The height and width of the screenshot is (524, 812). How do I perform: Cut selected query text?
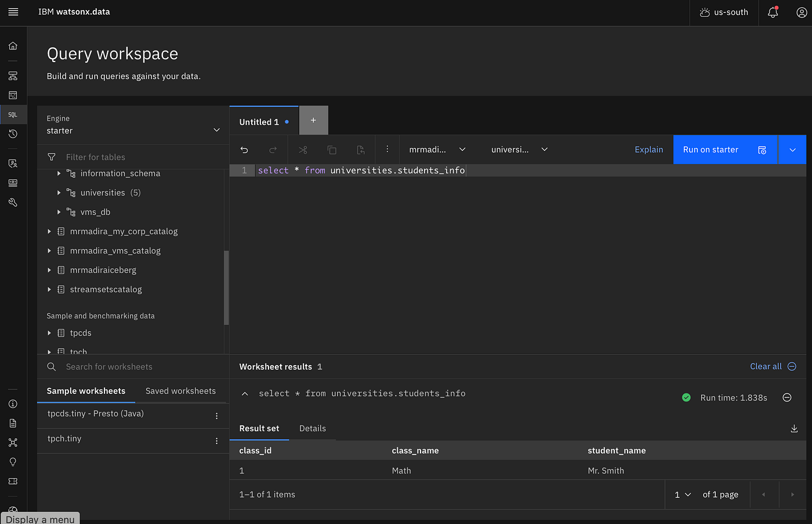[x=303, y=150]
